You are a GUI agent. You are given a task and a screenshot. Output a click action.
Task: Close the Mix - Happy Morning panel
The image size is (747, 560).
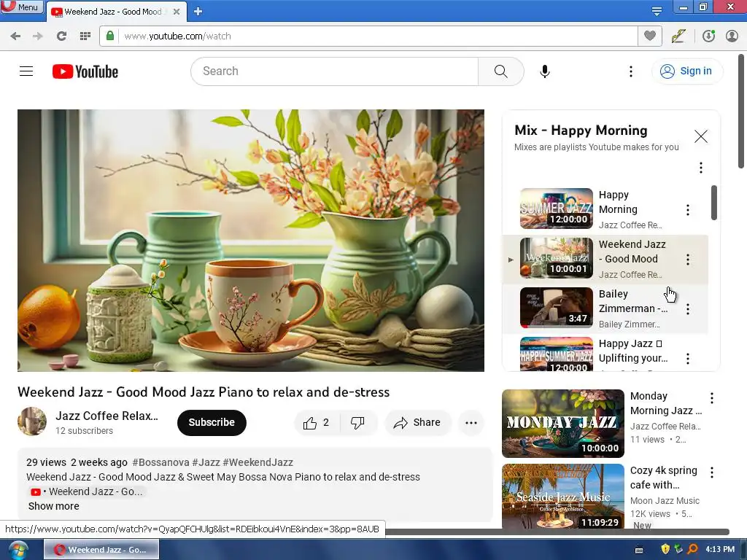701,136
